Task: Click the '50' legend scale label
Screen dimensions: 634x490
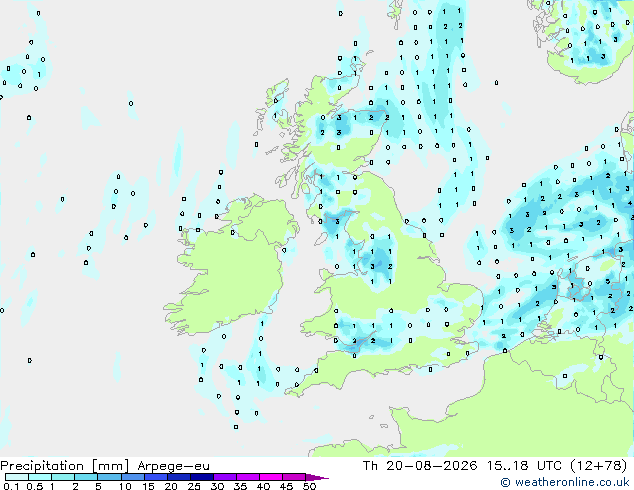Action: coord(309,486)
